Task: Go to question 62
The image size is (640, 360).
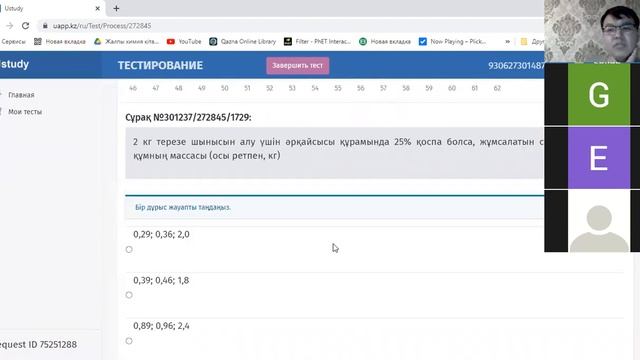Action: [x=497, y=88]
